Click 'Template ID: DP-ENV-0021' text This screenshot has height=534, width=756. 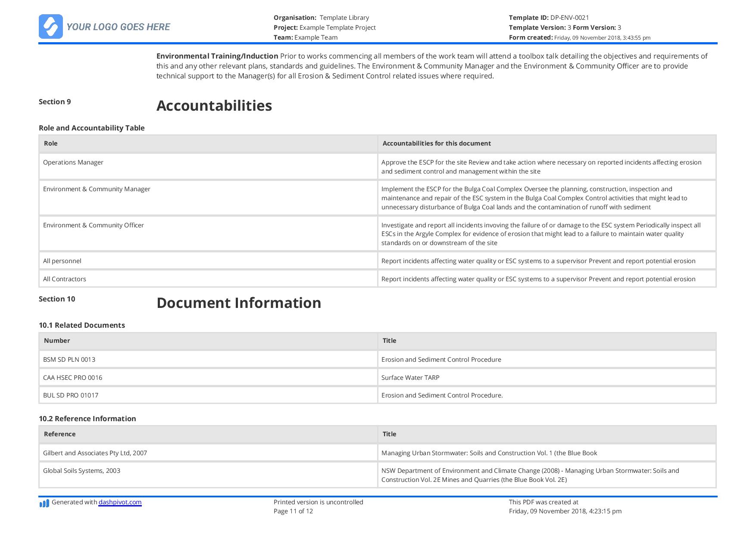click(x=549, y=18)
